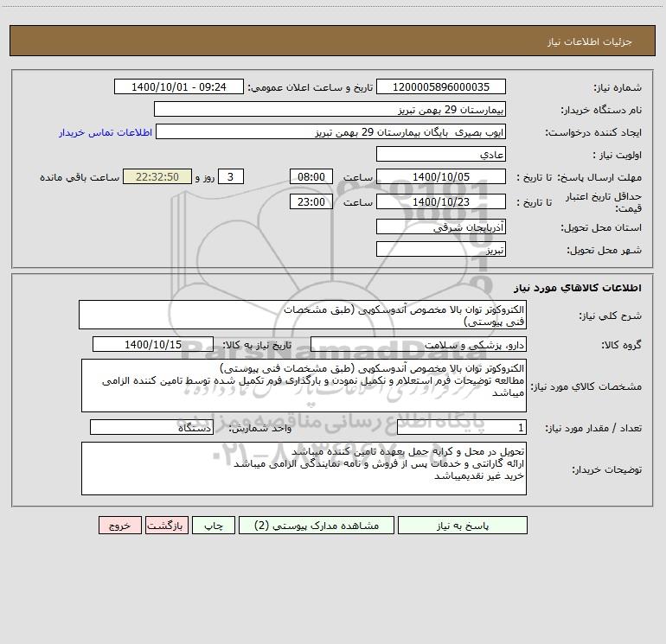Click the response deadline date 1400/10/05
The image size is (666, 644).
click(441, 176)
